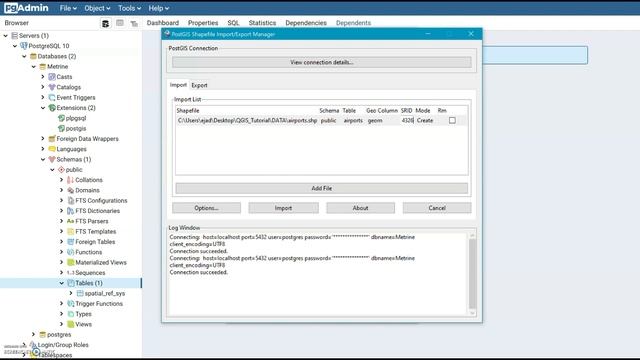The image size is (640, 360).
Task: Click the About button
Action: [360, 208]
